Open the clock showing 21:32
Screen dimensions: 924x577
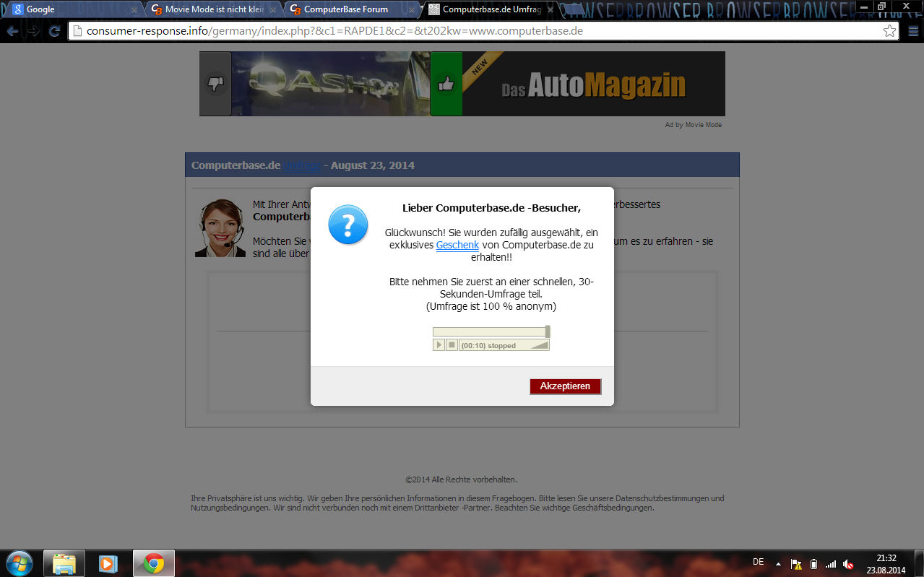(x=886, y=564)
